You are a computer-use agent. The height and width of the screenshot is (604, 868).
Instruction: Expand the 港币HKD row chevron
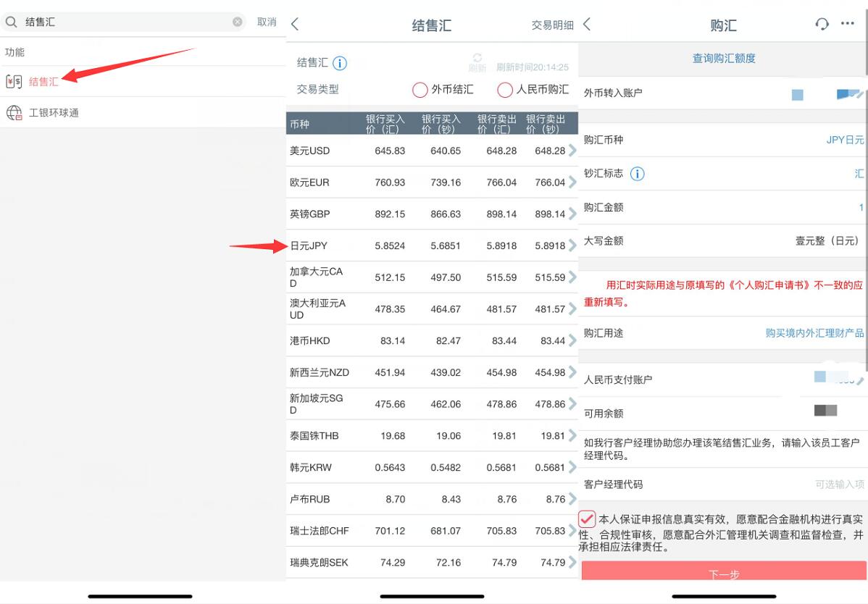tap(572, 340)
